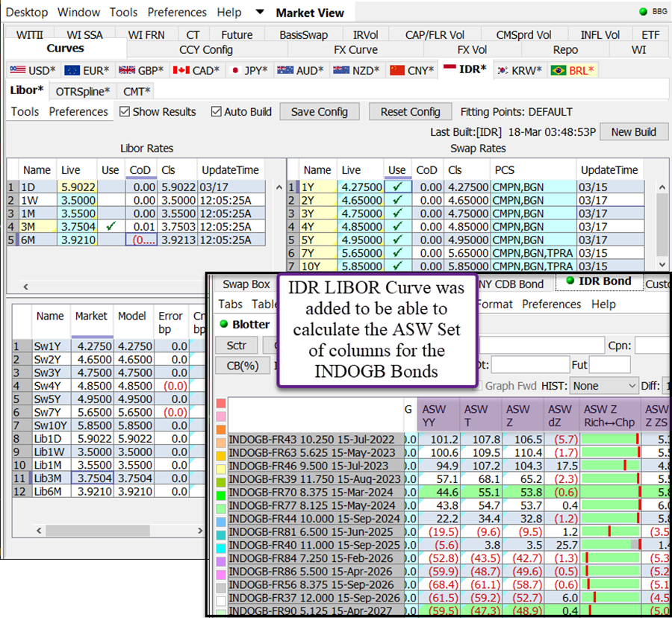672x618 pixels.
Task: Open the Window menu in top bar
Action: point(79,13)
